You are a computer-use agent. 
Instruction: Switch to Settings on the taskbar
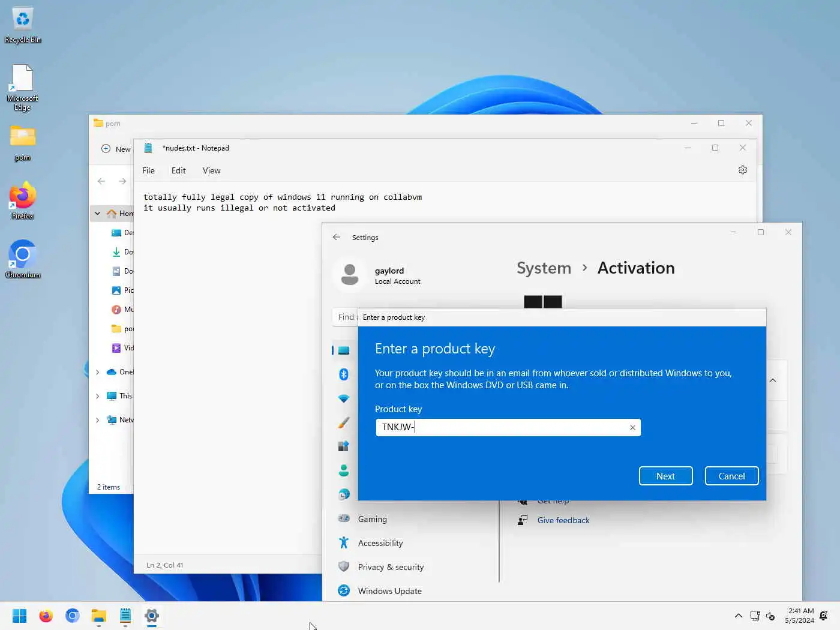click(152, 616)
